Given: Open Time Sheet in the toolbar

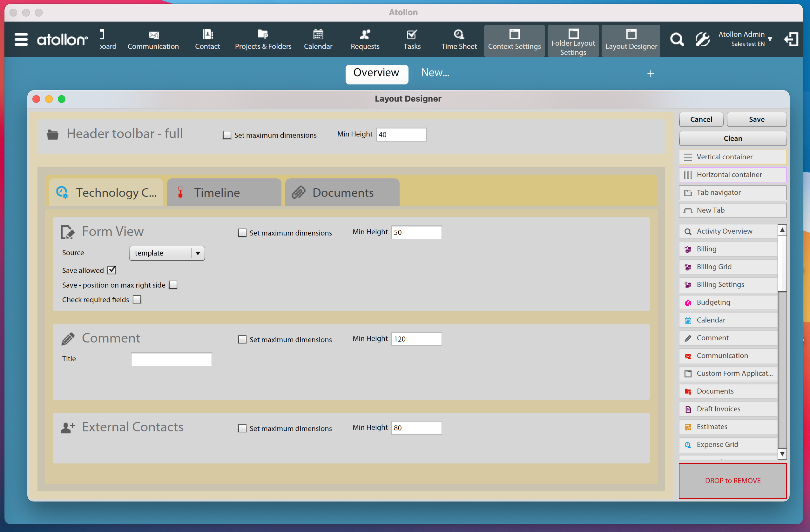Looking at the screenshot, I should (459, 40).
